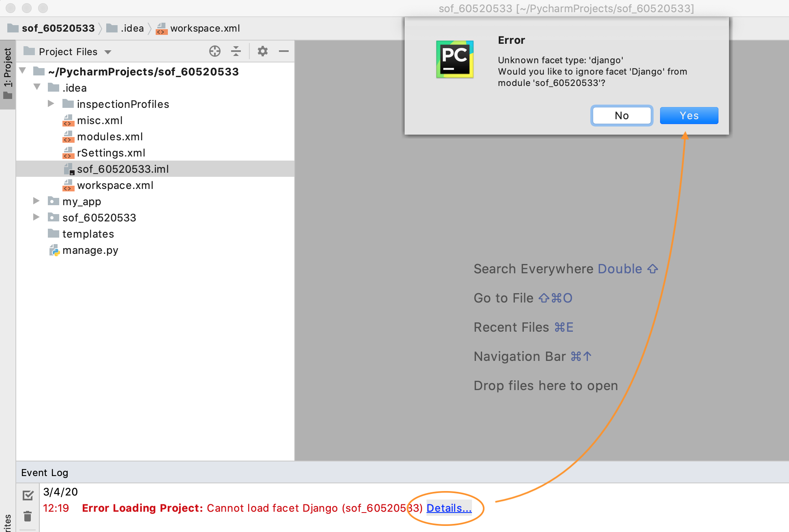
Task: Click the trash icon to clear Event Log
Action: point(28,516)
